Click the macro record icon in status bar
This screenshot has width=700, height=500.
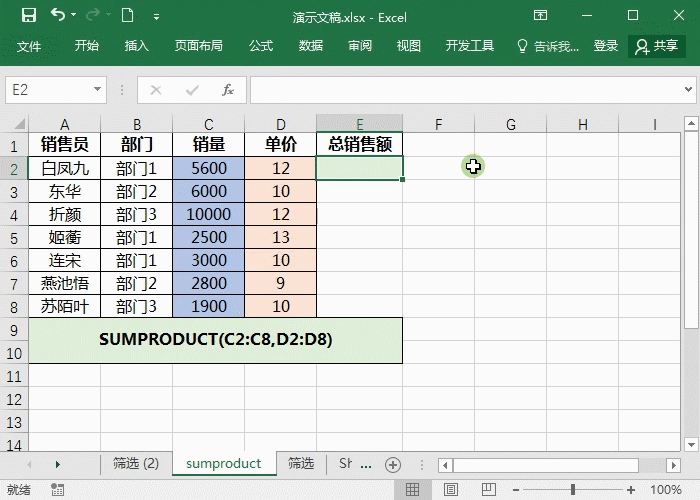59,490
